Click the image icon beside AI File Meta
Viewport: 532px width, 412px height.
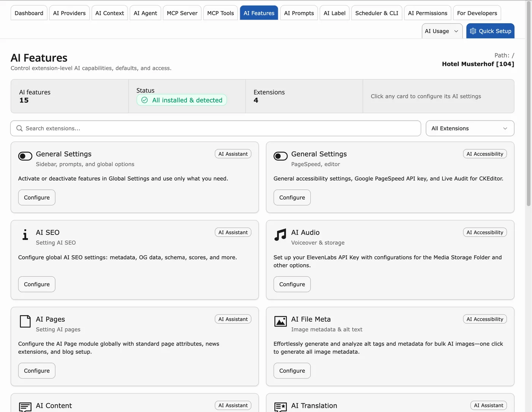[x=280, y=322]
